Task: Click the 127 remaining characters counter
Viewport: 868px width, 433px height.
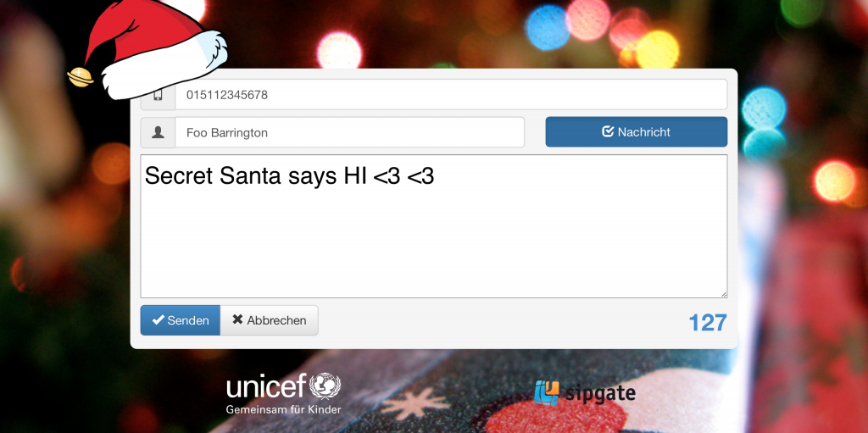Action: (x=708, y=322)
